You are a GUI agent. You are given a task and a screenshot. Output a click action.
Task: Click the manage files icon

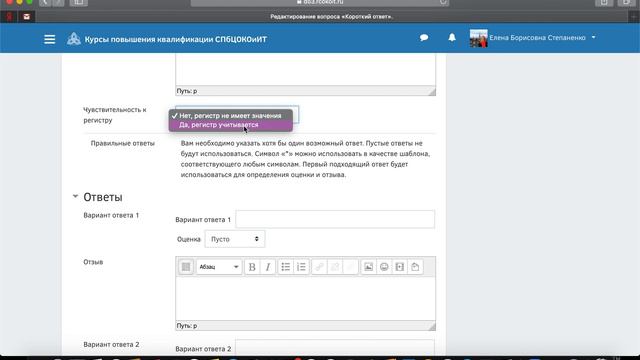pos(415,267)
